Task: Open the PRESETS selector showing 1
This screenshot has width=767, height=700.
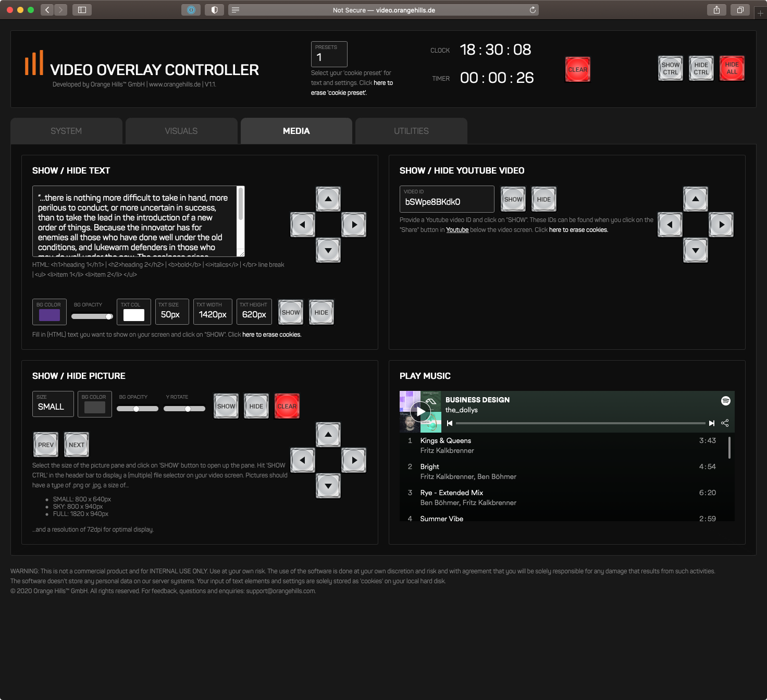Action: [328, 54]
